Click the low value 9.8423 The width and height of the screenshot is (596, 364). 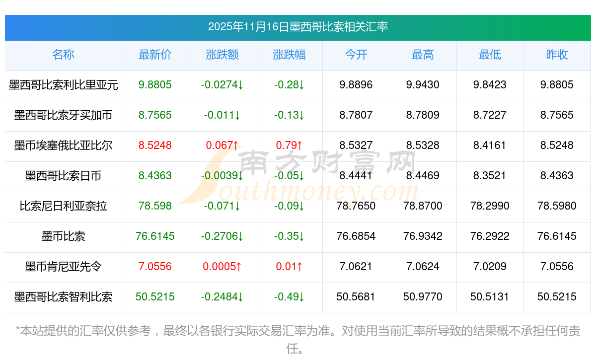pyautogui.click(x=490, y=85)
